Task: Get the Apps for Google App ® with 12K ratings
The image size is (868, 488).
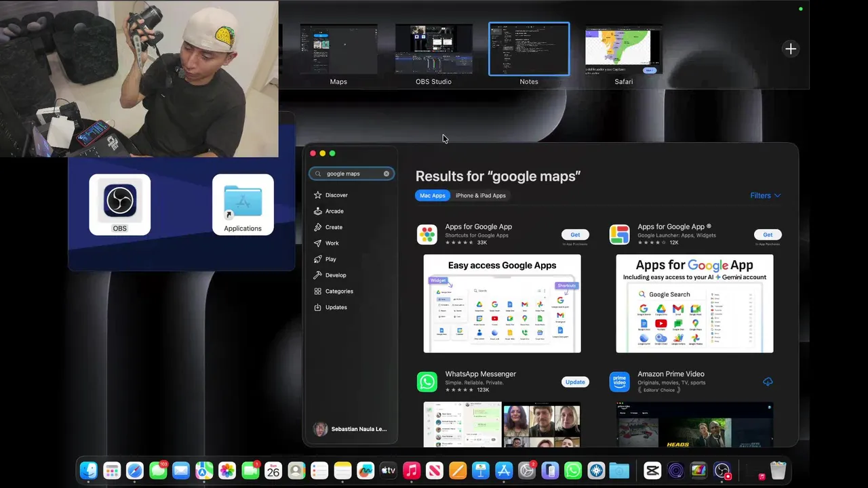Action: point(768,235)
